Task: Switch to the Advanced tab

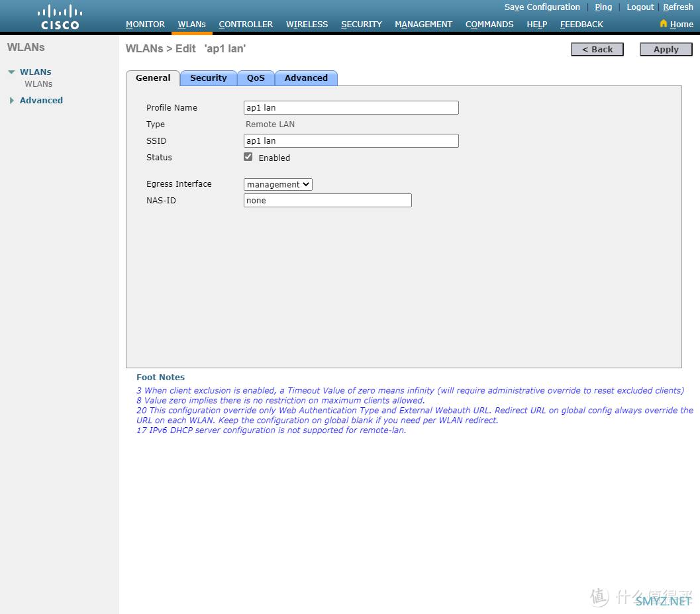Action: click(x=306, y=77)
